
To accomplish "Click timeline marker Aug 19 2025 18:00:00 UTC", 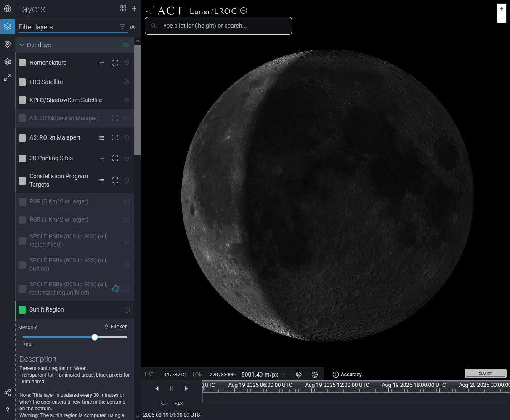I will (x=414, y=385).
